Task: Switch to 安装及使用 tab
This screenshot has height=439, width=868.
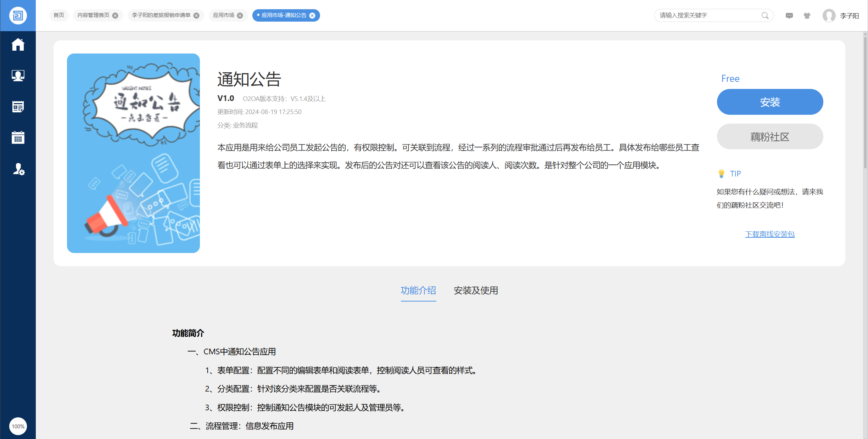Action: point(476,291)
